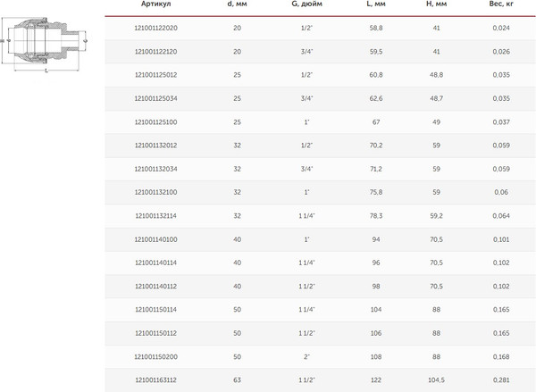536x392 pixels.
Task: Pick the last article 121001163112
Action: click(156, 379)
